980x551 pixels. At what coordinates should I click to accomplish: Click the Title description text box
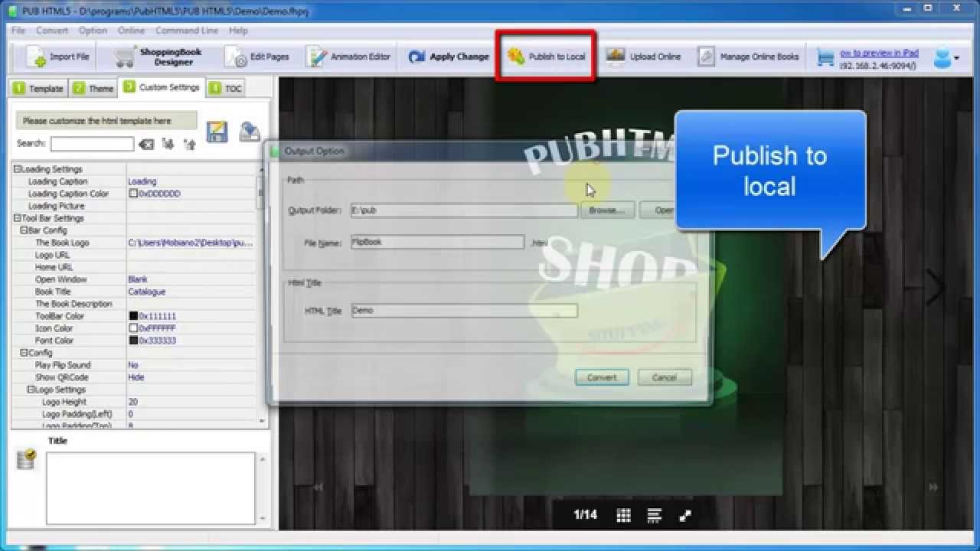[150, 487]
